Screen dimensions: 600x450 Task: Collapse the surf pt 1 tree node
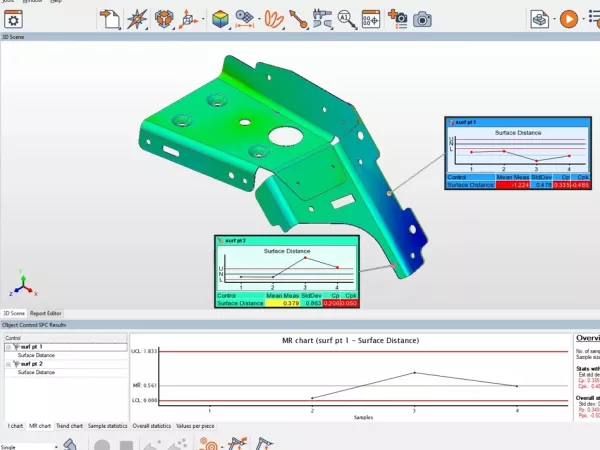pos(8,346)
